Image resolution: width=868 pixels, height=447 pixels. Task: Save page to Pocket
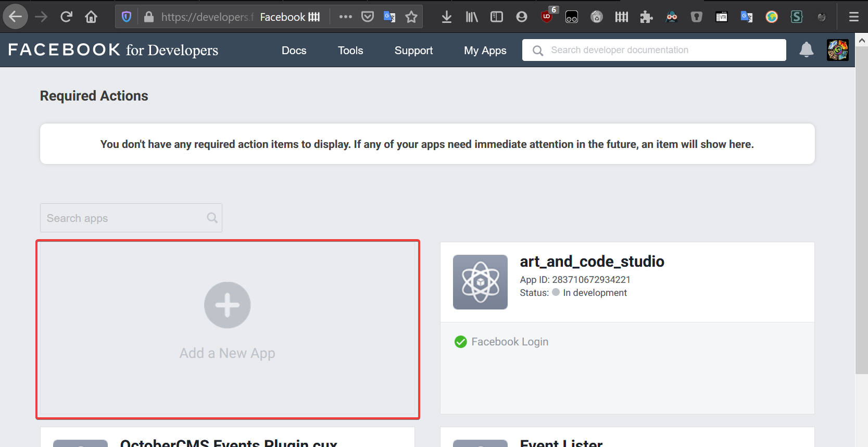pyautogui.click(x=368, y=17)
